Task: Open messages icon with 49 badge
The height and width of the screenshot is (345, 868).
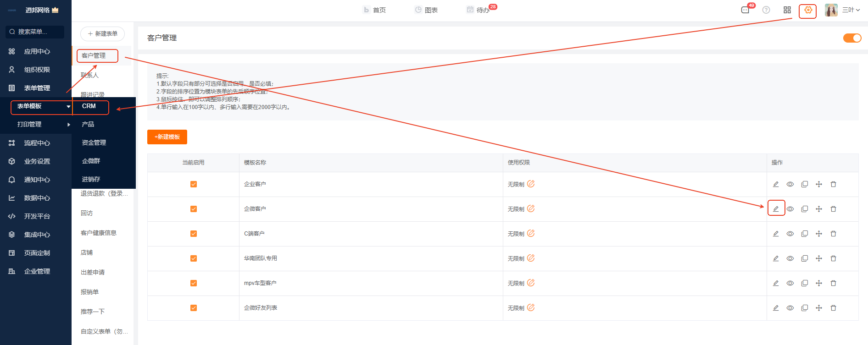Action: (746, 10)
